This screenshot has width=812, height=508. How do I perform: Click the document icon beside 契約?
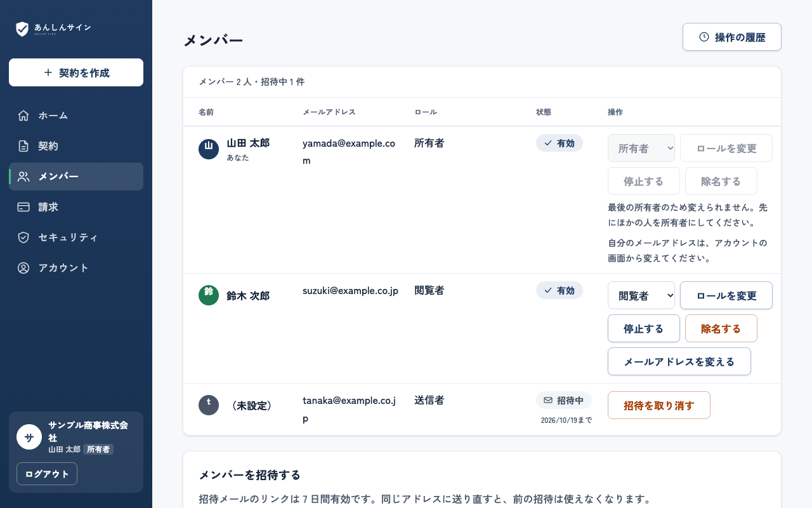[23, 146]
